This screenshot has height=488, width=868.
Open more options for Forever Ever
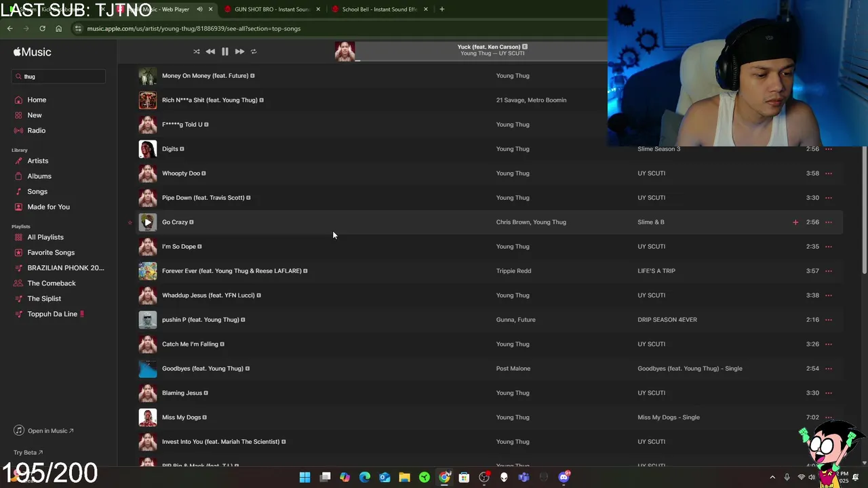point(829,271)
